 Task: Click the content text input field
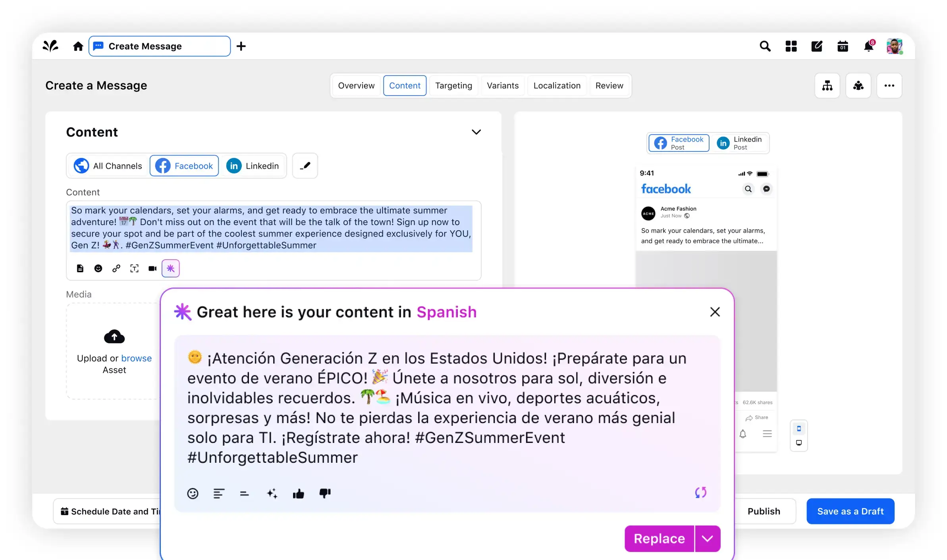click(273, 227)
